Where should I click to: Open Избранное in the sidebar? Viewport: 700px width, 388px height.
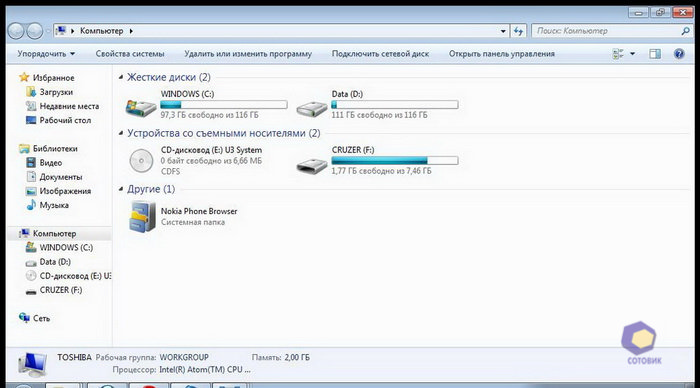pos(53,78)
